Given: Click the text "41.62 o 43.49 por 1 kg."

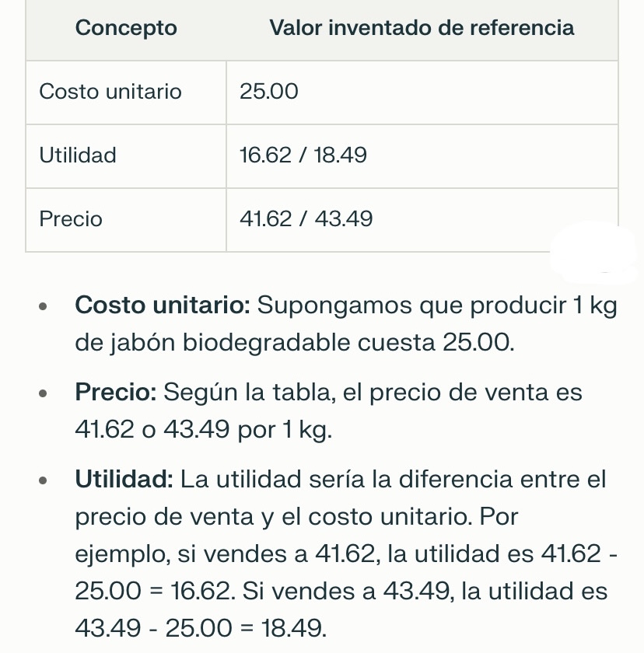Looking at the screenshot, I should [x=204, y=429].
